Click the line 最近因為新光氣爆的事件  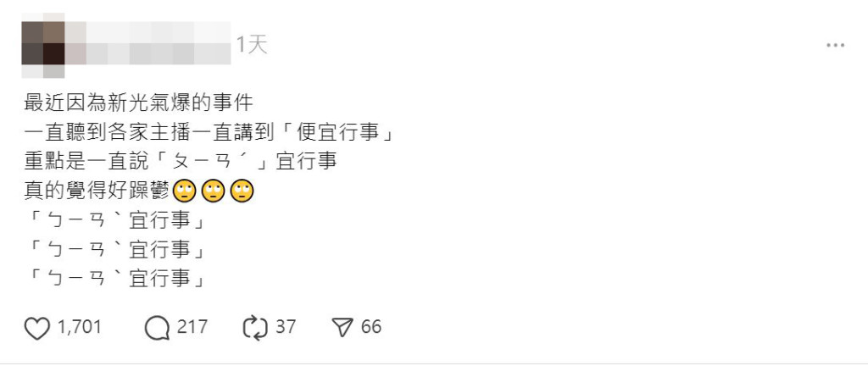point(139,103)
